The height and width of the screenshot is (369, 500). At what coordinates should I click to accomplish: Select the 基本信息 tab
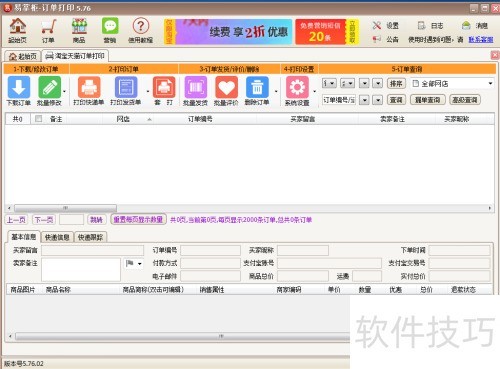pos(24,237)
